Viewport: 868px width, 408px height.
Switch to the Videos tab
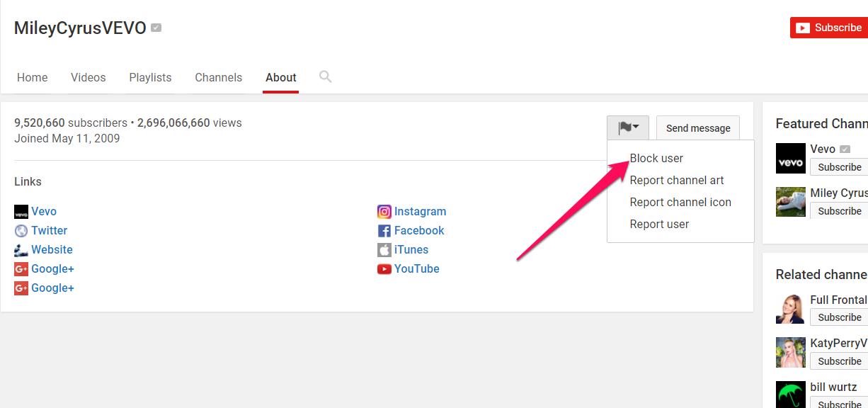pos(88,77)
